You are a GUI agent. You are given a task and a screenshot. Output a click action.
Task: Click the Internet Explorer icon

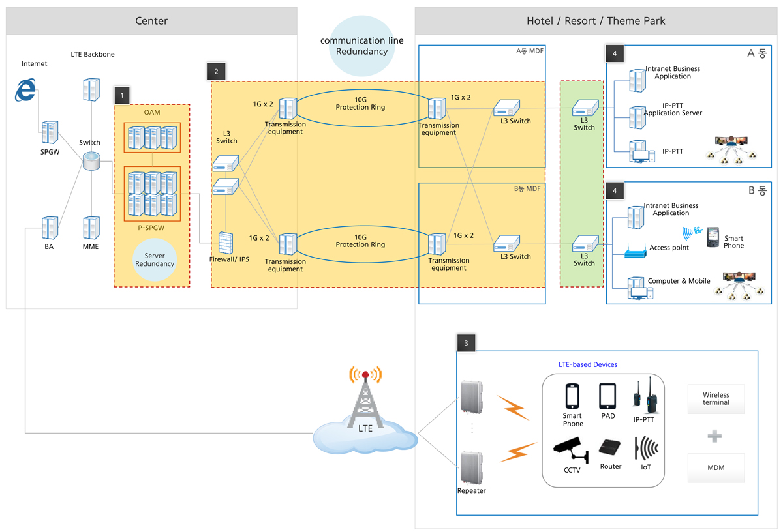click(26, 90)
